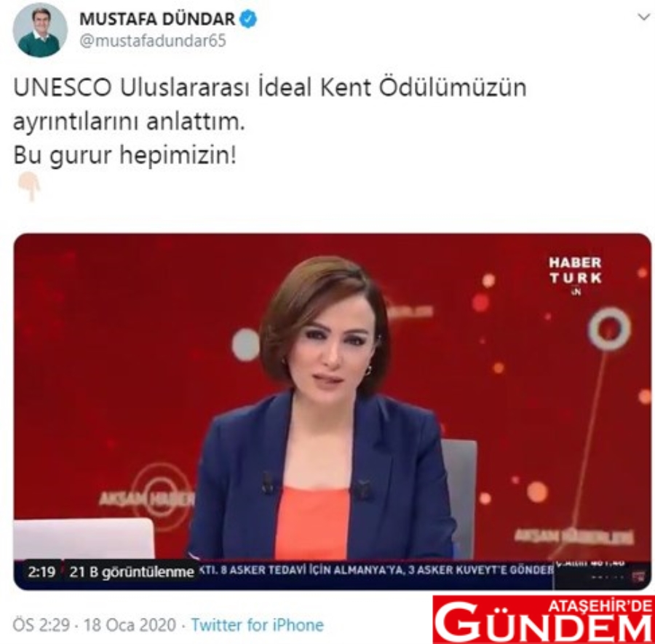655x644 pixels.
Task: Click the pointing-down finger emoji
Action: pyautogui.click(x=29, y=187)
